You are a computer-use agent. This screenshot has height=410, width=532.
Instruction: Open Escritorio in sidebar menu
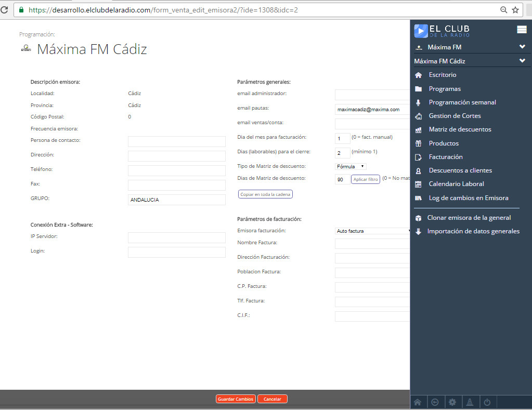(443, 75)
